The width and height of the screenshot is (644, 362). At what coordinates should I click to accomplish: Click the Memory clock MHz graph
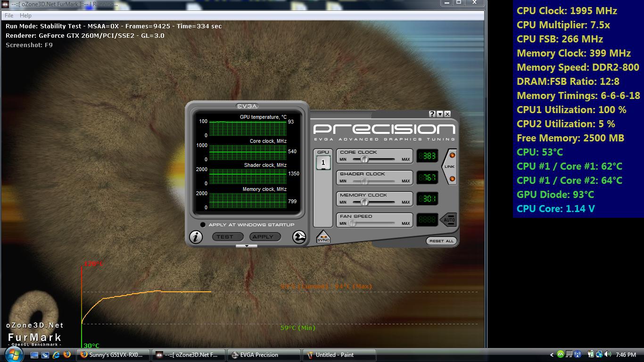click(248, 200)
